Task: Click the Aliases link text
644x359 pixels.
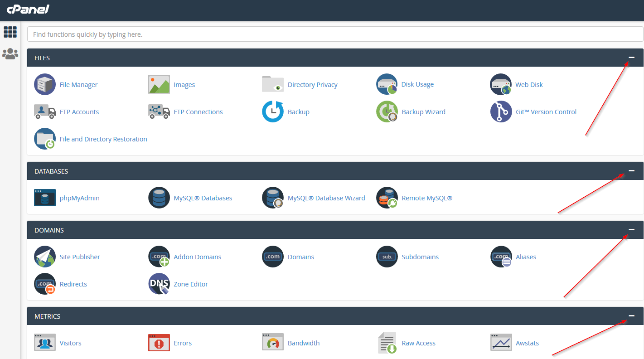Action: pyautogui.click(x=526, y=257)
